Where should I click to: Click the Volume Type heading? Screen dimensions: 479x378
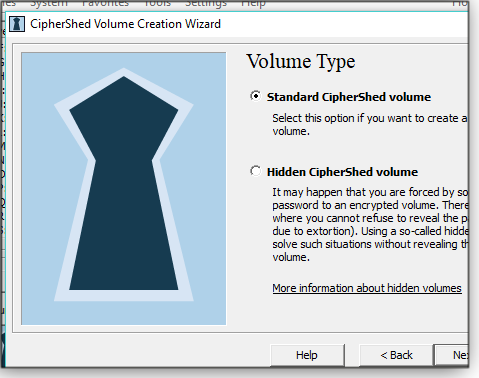point(301,62)
